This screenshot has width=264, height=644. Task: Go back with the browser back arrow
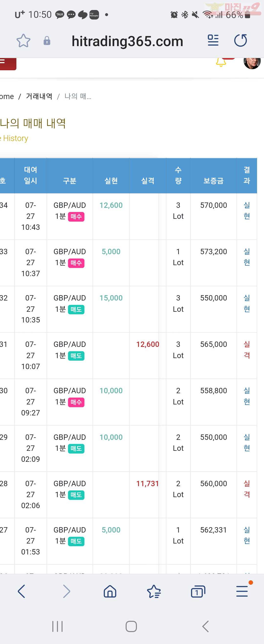[x=22, y=592]
